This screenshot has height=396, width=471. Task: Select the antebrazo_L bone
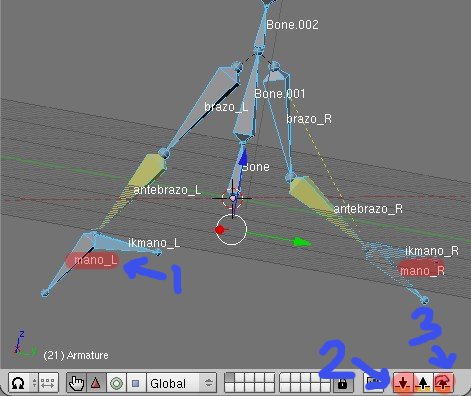pos(148,170)
